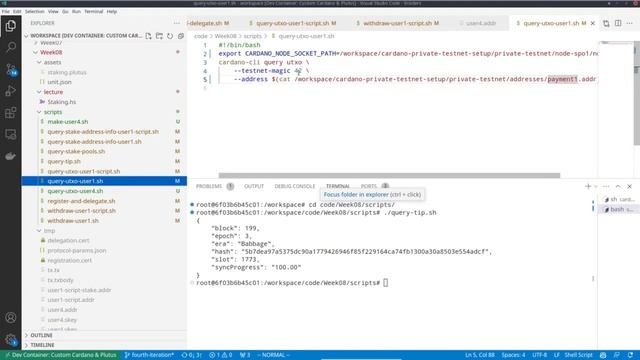This screenshot has height=360, width=640.
Task: Expand the Outline section
Action: click(104, 335)
